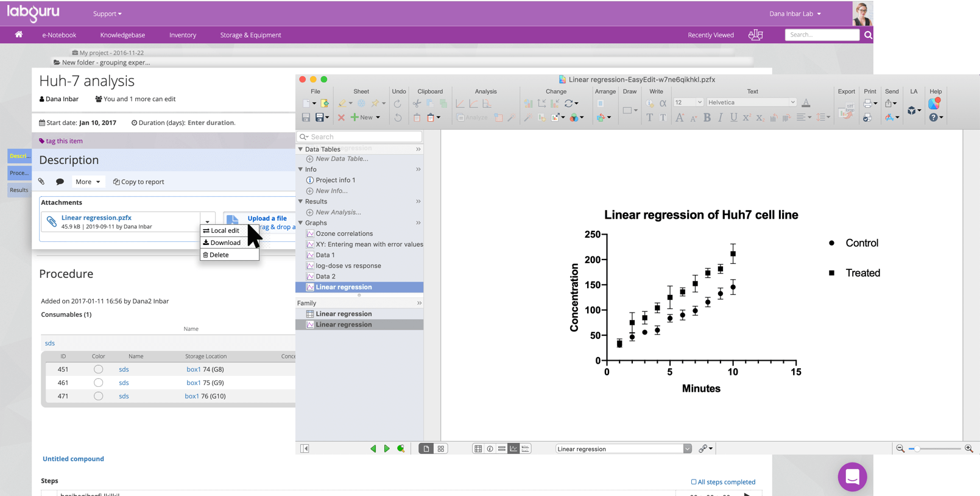Viewport: 980px width, 496px height.
Task: Click the Italic text formatting icon
Action: (x=721, y=118)
